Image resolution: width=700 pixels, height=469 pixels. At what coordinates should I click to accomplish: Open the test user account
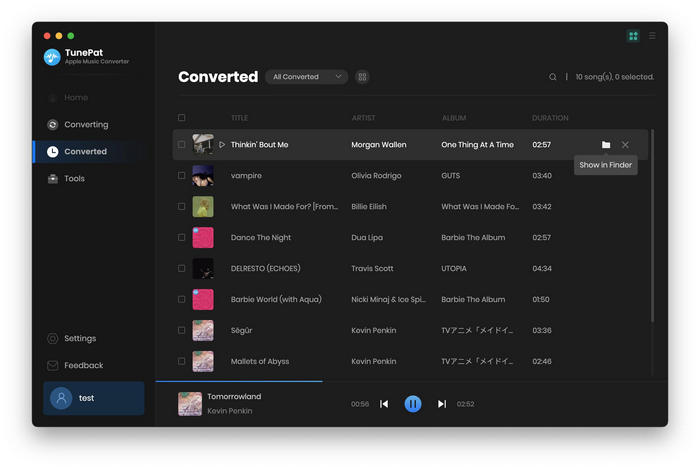coord(94,398)
